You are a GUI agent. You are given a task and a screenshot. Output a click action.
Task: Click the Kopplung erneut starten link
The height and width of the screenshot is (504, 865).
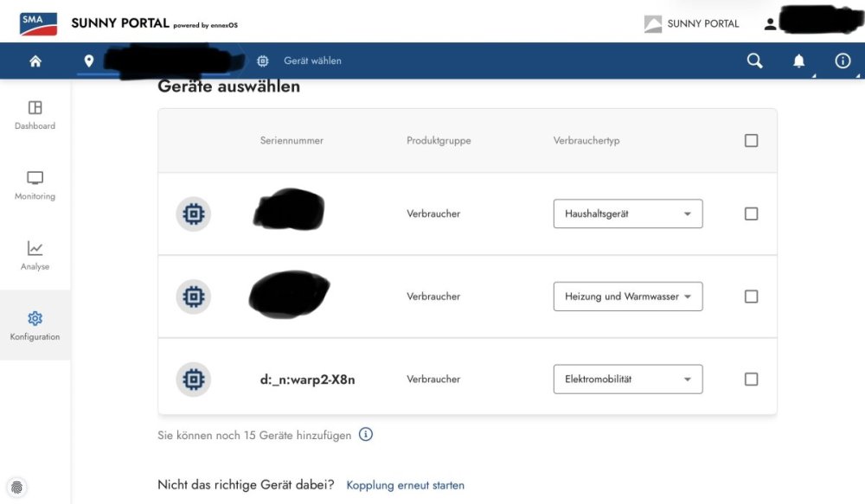pos(406,485)
